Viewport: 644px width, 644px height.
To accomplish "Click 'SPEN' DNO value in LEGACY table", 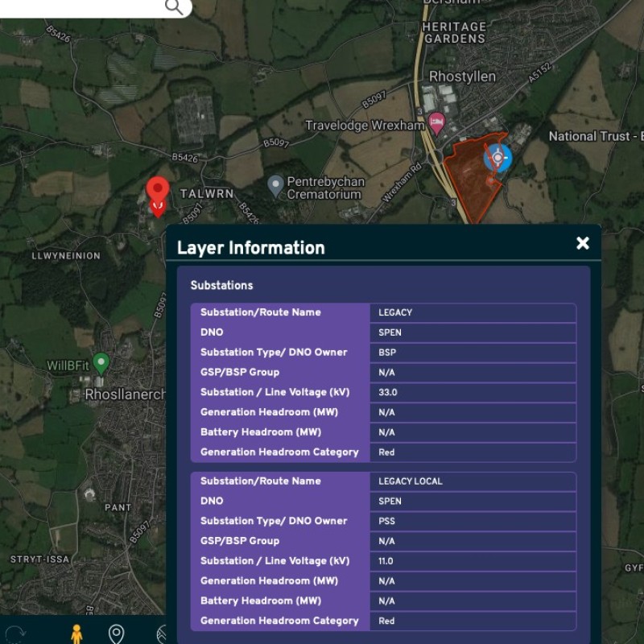I will [x=390, y=332].
